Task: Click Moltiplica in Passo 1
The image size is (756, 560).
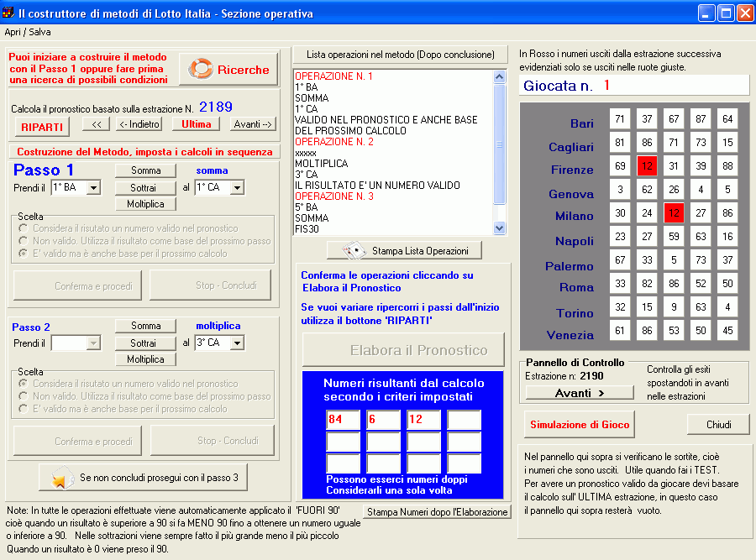Action: (145, 204)
